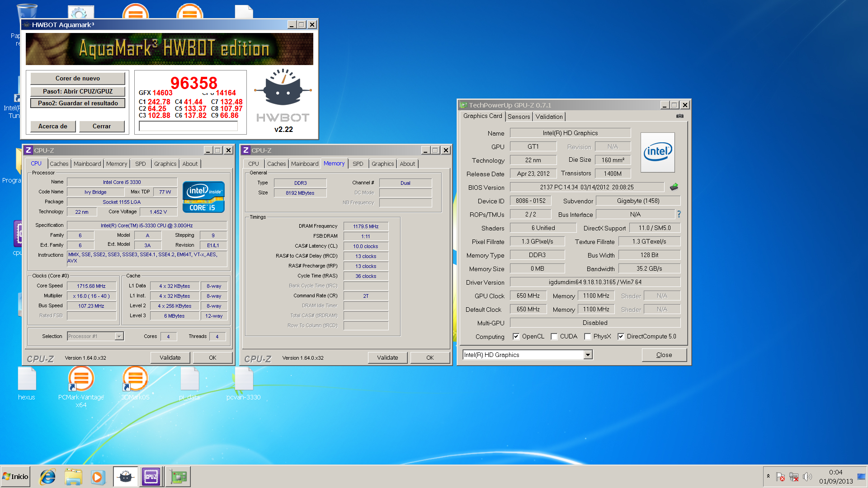Click the 1715.68 MHz core speed value

point(91,286)
